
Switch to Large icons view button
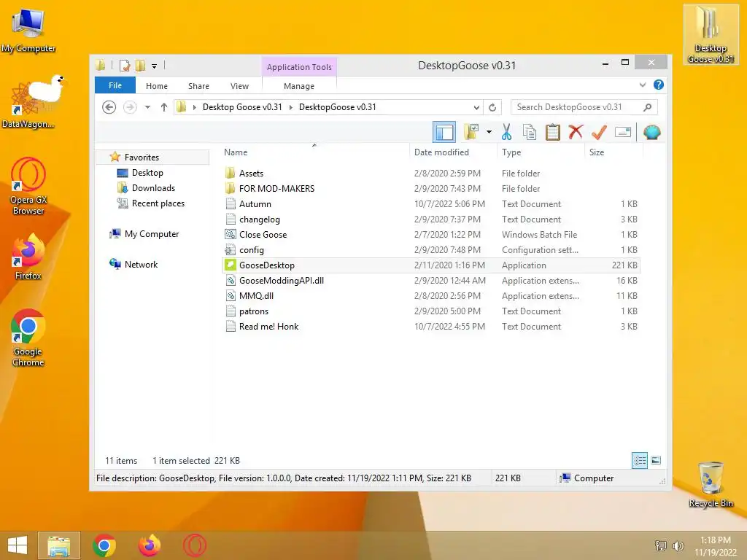click(656, 460)
